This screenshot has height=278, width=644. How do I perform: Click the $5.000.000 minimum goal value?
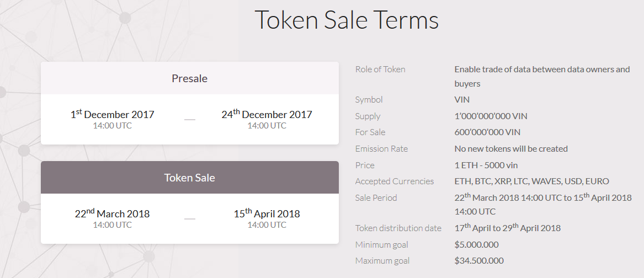pyautogui.click(x=476, y=244)
